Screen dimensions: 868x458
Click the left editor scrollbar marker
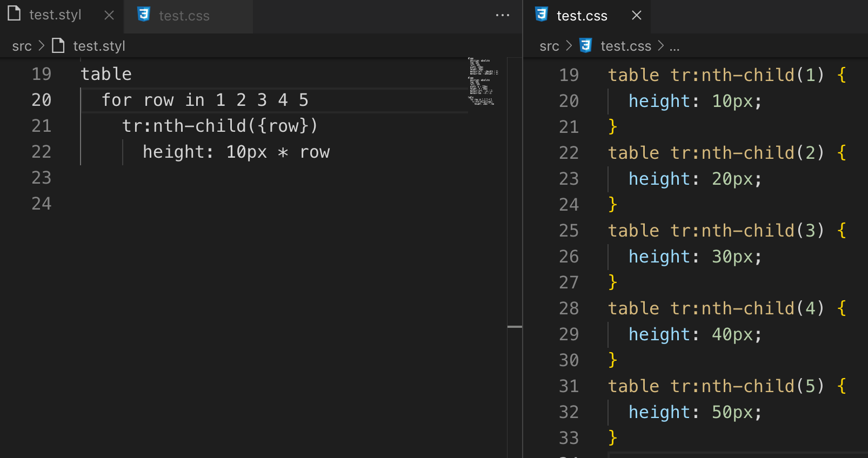pos(515,327)
